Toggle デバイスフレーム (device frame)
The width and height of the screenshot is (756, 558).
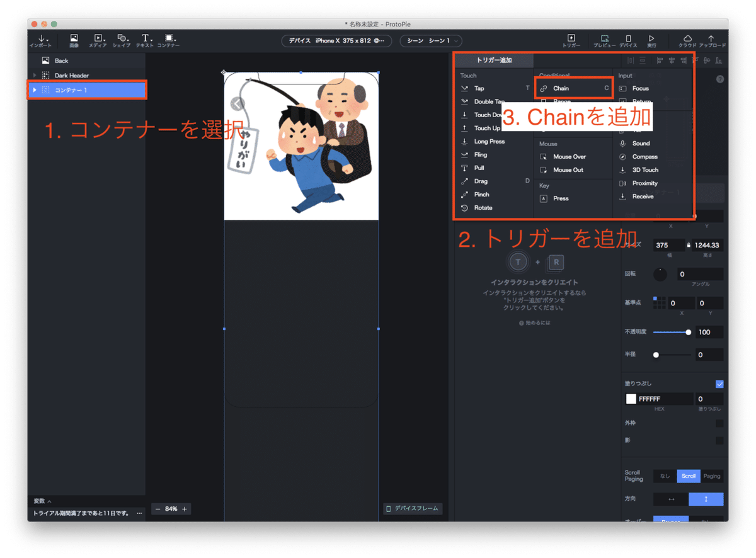pos(412,508)
